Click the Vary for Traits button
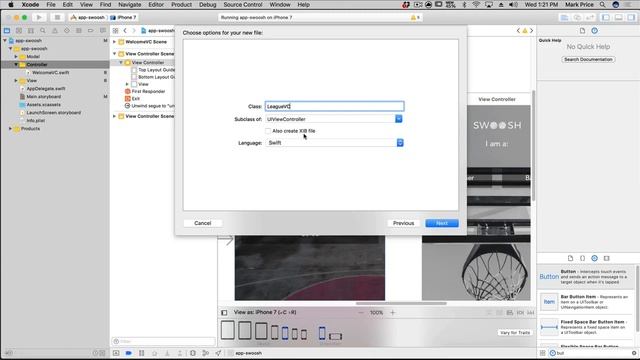640x360 pixels. click(x=515, y=333)
